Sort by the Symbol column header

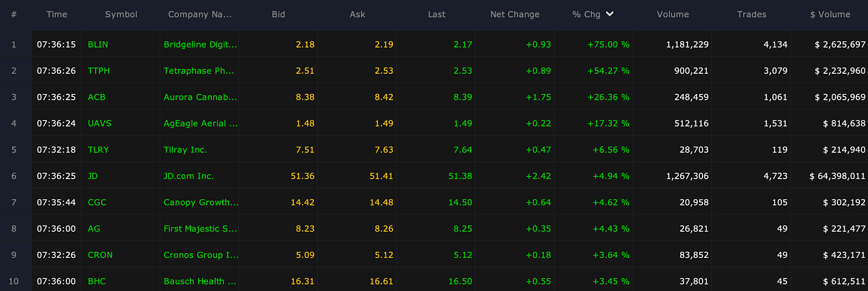point(121,15)
